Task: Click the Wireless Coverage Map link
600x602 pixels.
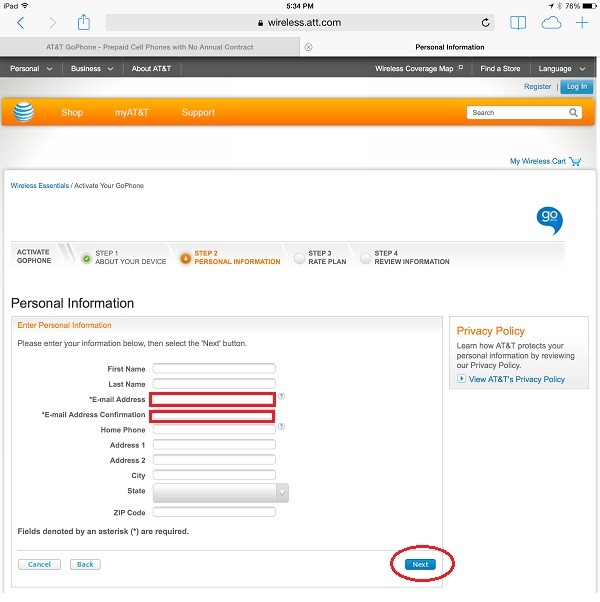Action: (414, 69)
